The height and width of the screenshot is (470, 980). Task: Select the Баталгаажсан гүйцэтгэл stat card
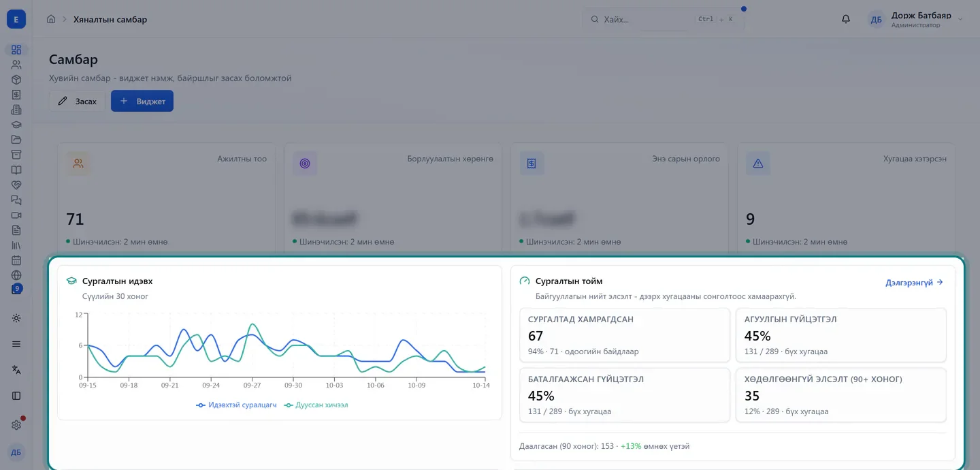point(625,395)
